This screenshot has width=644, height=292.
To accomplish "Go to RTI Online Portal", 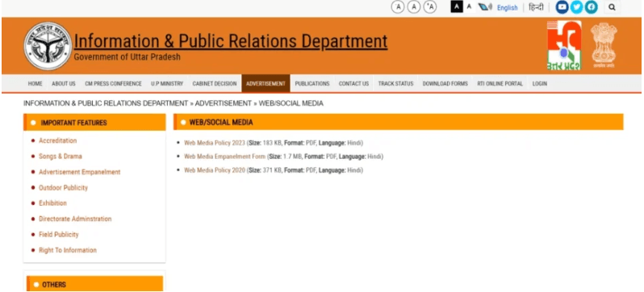I will click(500, 84).
